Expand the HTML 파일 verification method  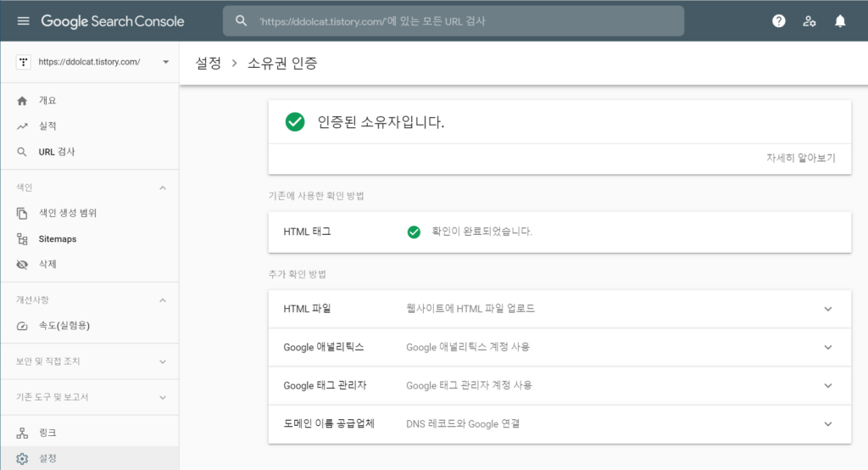pos(828,309)
